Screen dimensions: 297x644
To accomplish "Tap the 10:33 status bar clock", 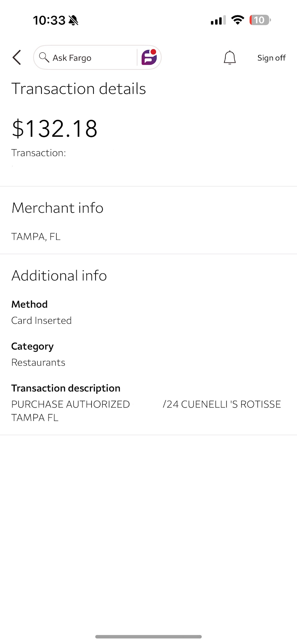I will tap(49, 20).
